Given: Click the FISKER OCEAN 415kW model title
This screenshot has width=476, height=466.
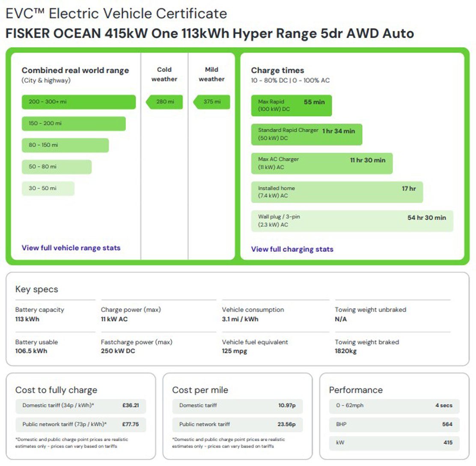Looking at the screenshot, I should click(x=210, y=33).
